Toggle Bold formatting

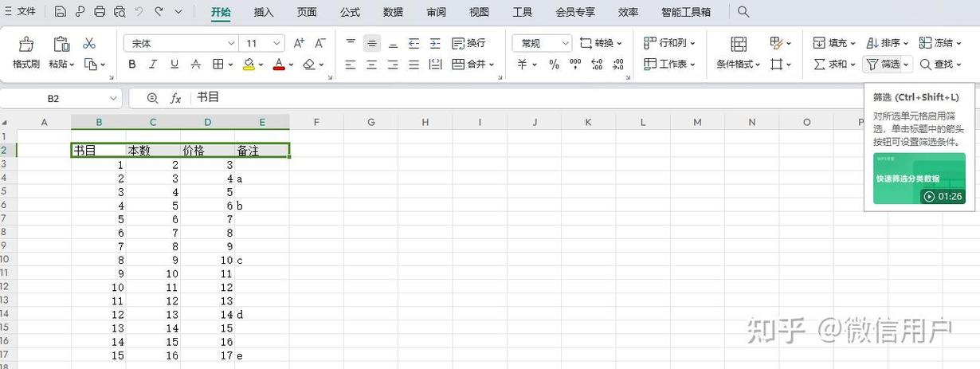point(132,65)
